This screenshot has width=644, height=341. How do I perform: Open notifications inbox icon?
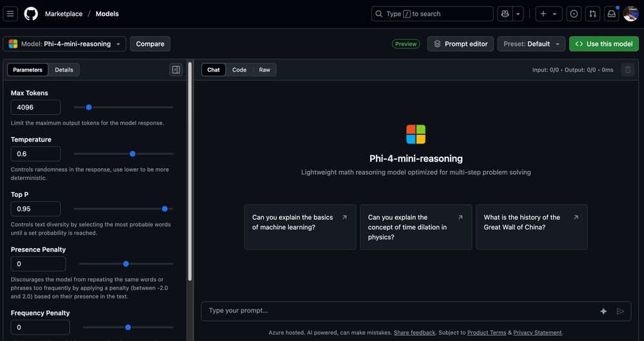click(612, 14)
